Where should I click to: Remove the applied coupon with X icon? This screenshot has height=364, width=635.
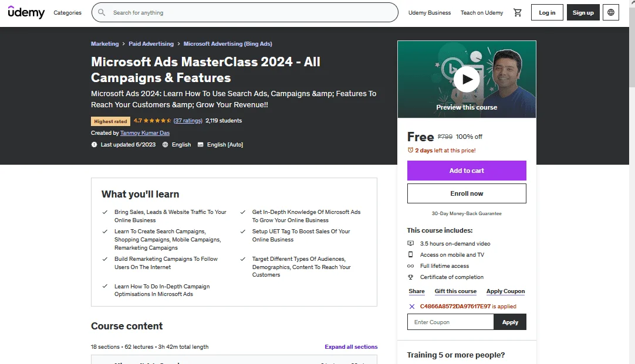[412, 307]
